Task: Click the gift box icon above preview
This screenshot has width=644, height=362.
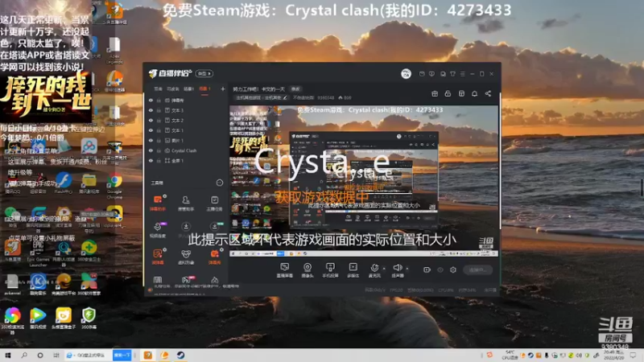Action: tap(435, 93)
